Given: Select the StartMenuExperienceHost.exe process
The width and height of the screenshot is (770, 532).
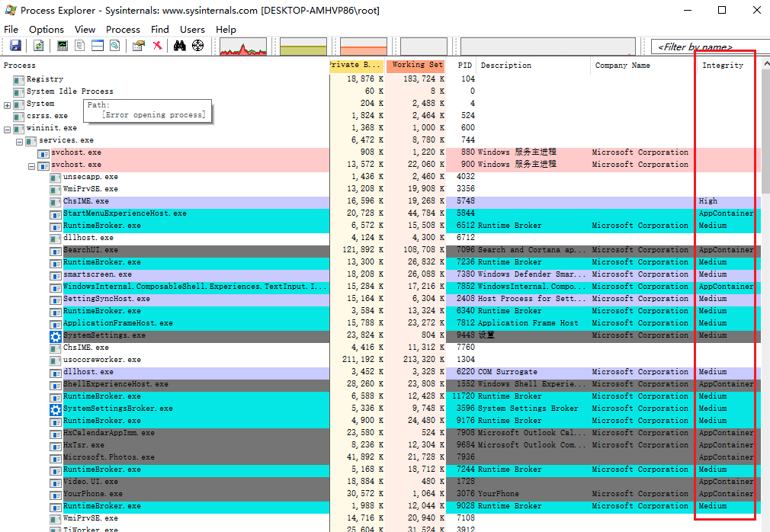Looking at the screenshot, I should 380,213.
